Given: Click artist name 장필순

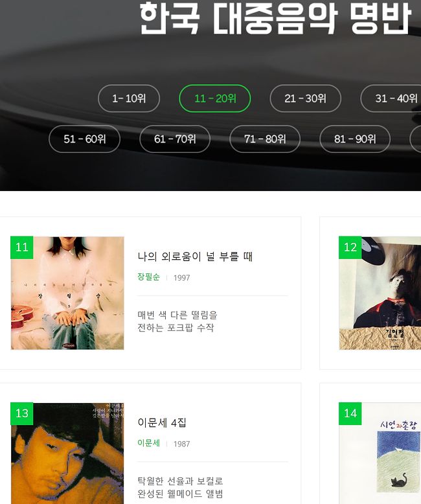Looking at the screenshot, I should coord(148,277).
